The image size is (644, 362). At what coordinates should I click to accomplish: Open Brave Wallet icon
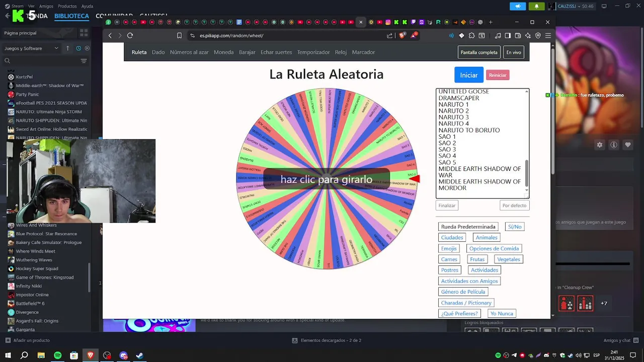518,36
